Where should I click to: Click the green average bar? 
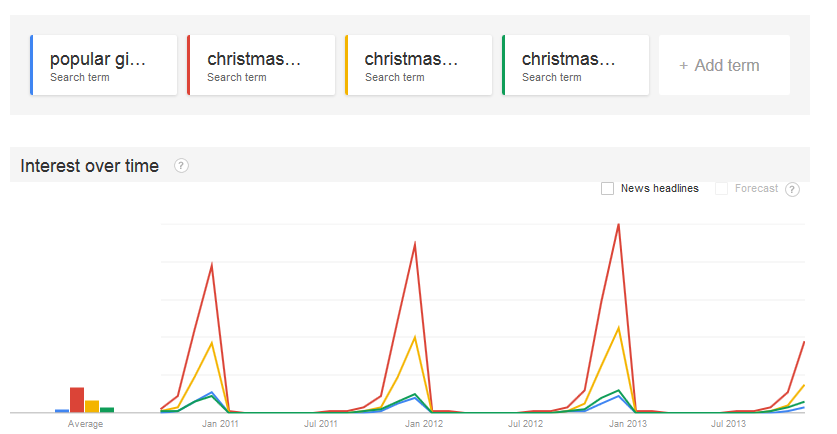[107, 409]
